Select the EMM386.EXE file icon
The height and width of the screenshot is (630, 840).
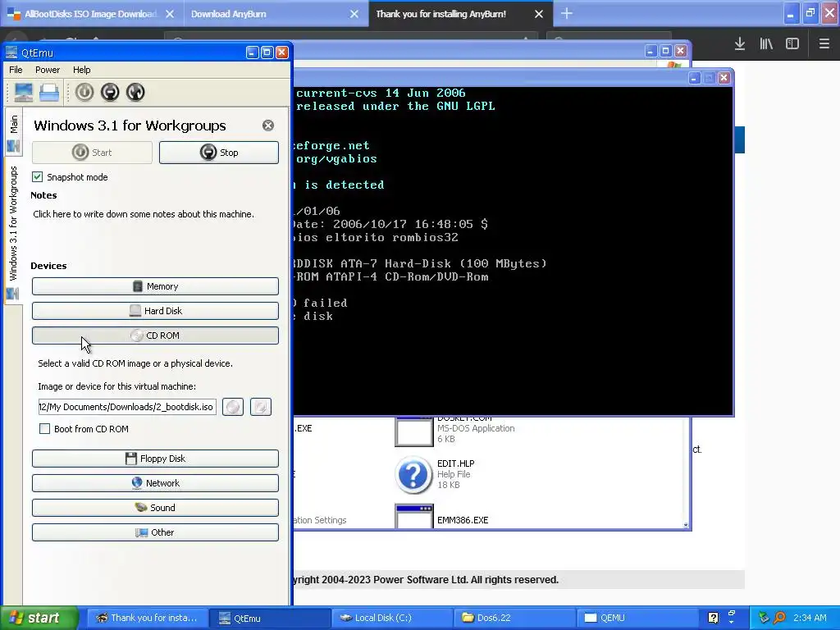[x=413, y=517]
